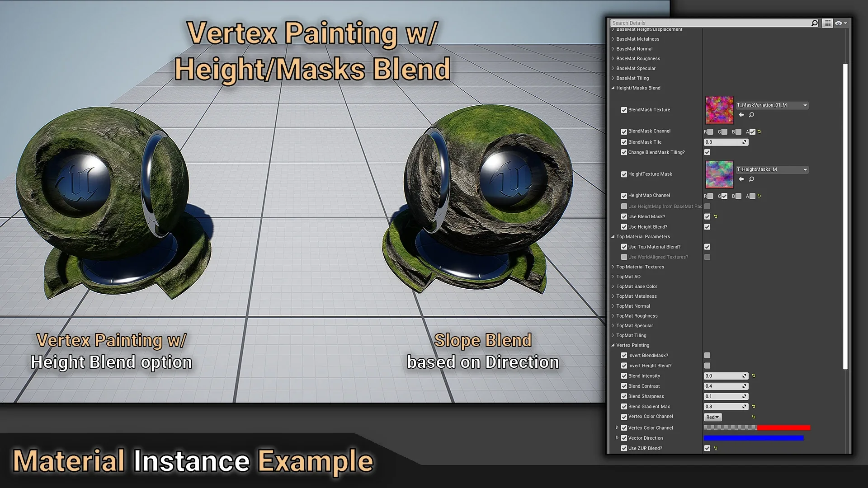Click the T_HeightMasks_M texture thumbnail
The image size is (868, 488).
719,174
